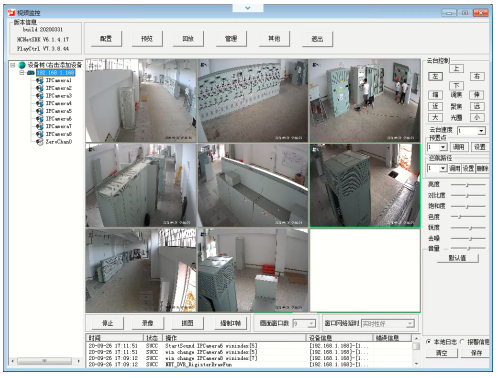Click the red app icon in title bar
Viewport: 498px width, 378px height.
11,13
